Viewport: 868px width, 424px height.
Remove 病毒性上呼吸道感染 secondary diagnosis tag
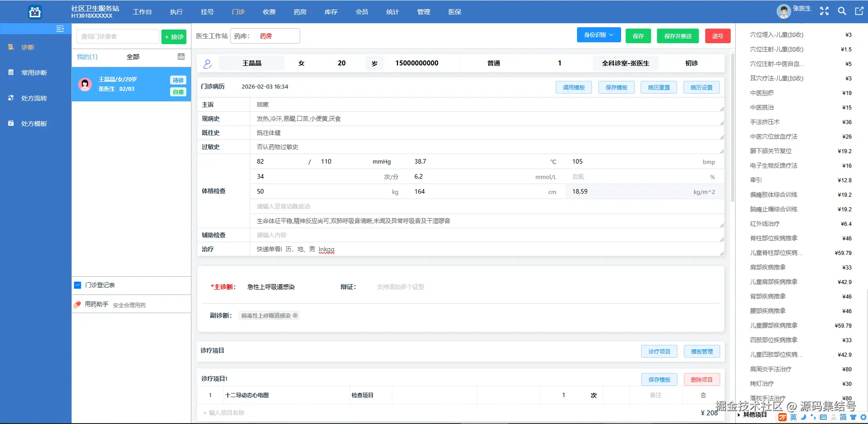(295, 315)
